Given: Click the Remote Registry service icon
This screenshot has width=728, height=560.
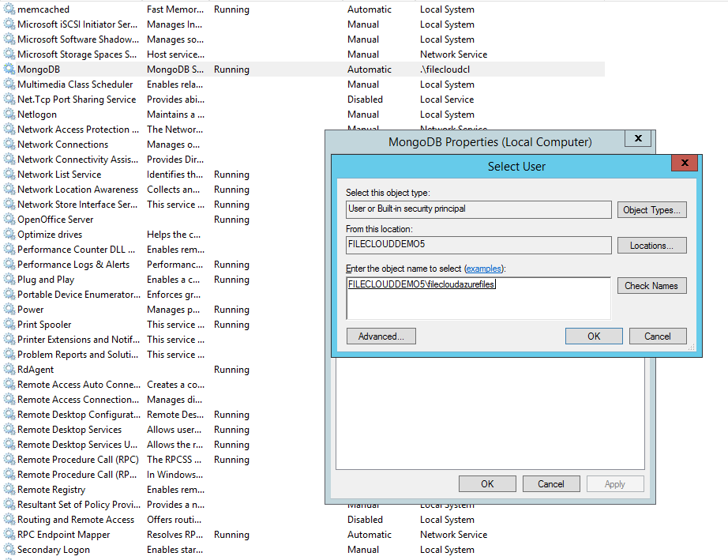Looking at the screenshot, I should [9, 489].
